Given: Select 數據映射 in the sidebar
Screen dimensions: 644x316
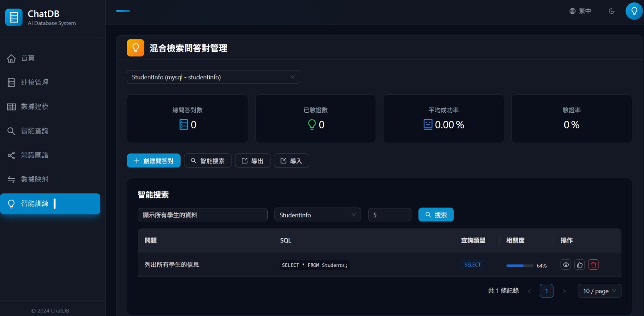Looking at the screenshot, I should click(x=50, y=179).
